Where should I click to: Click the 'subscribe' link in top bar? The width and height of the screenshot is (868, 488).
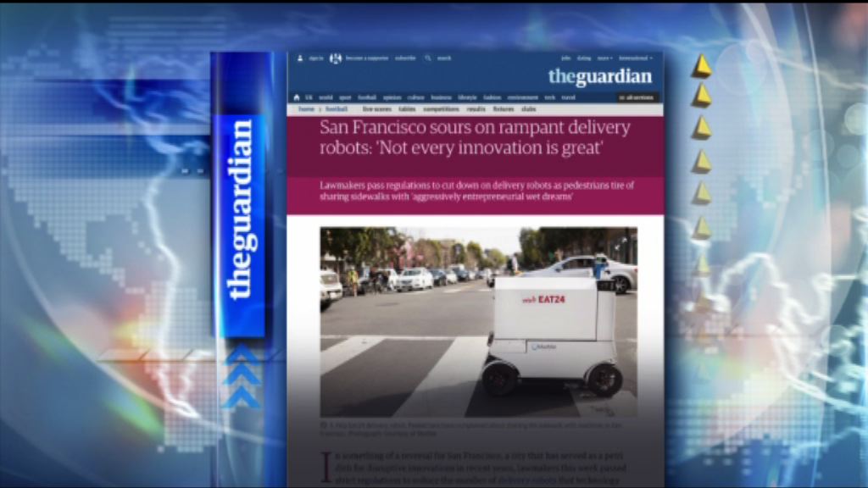405,58
